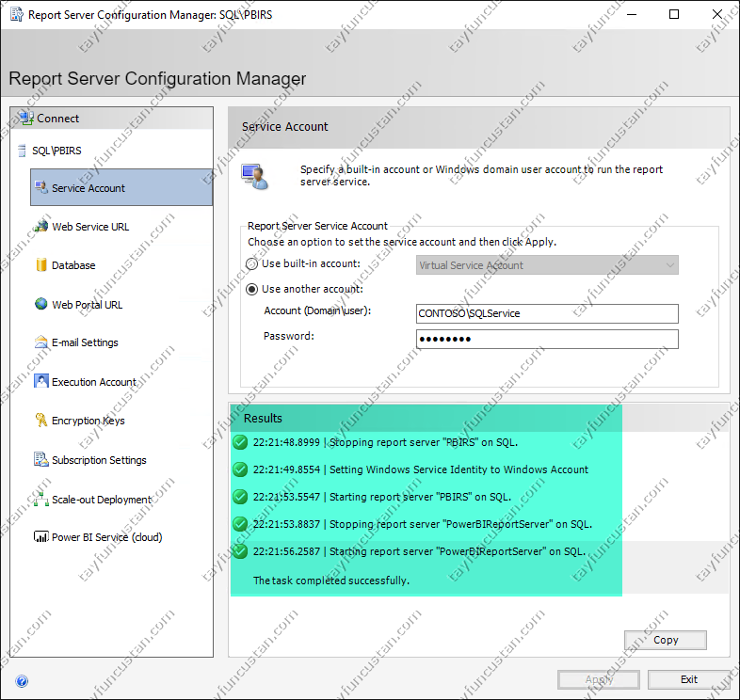Open Power BI Service (cloud) page
Screen dimensions: 740x700
tap(106, 537)
